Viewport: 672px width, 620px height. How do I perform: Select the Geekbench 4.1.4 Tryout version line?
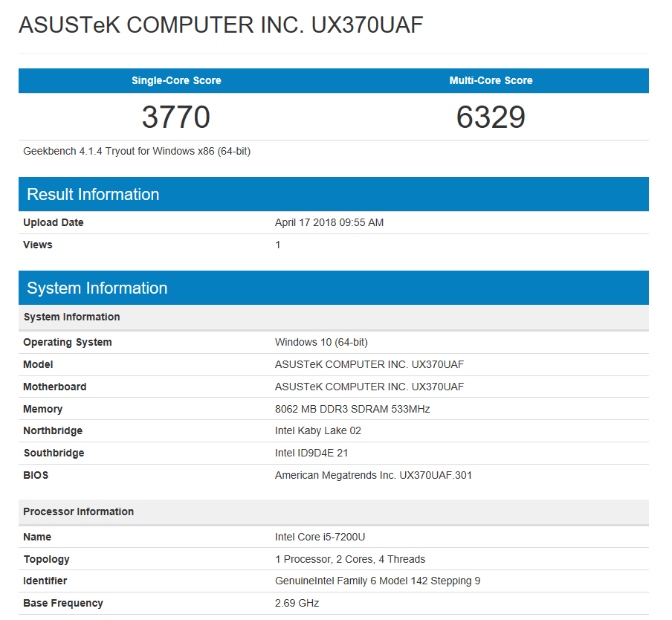[x=137, y=151]
